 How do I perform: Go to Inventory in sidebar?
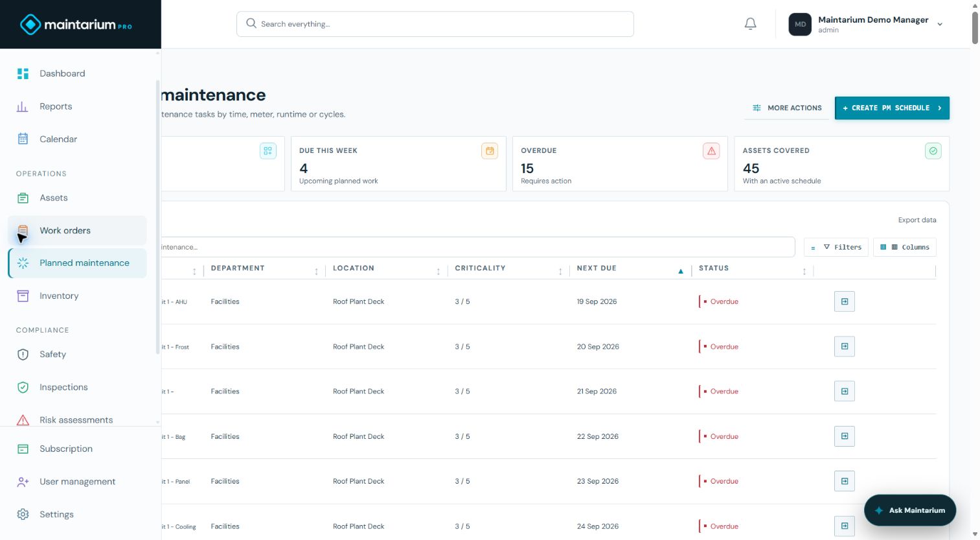coord(78,296)
